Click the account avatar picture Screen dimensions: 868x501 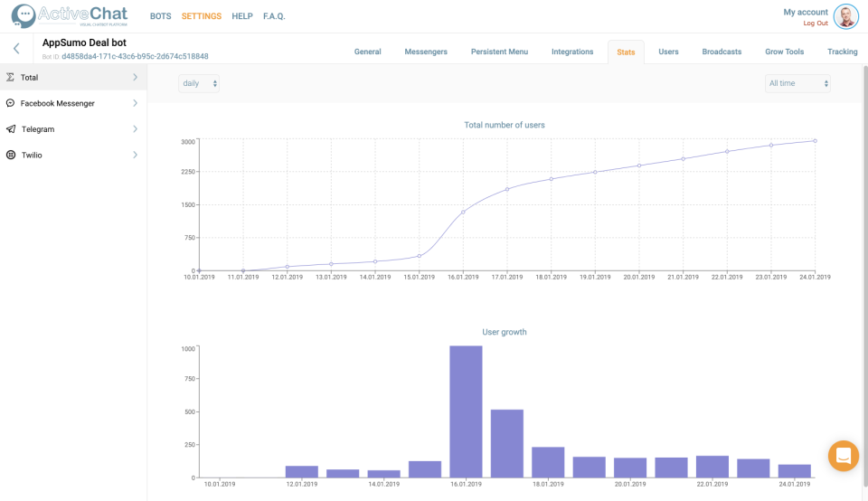coord(845,16)
